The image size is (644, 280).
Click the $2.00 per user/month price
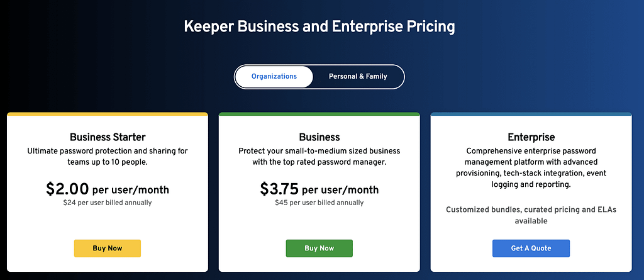108,189
